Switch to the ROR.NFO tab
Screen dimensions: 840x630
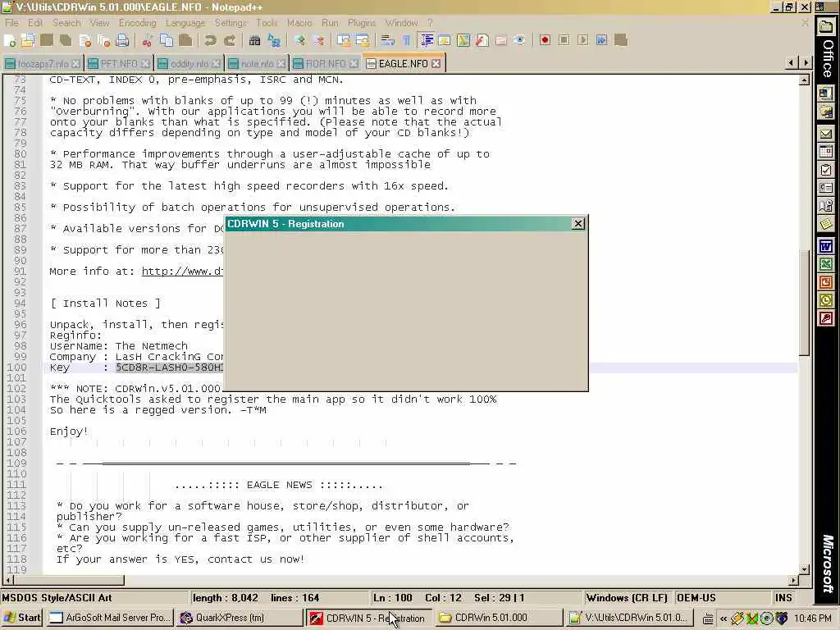325,64
